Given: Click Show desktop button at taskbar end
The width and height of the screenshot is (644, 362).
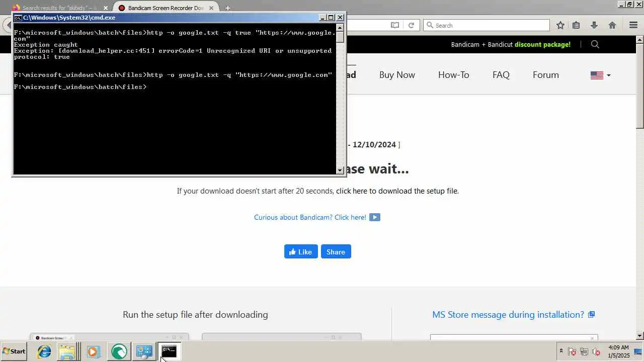Looking at the screenshot, I should coord(638,351).
